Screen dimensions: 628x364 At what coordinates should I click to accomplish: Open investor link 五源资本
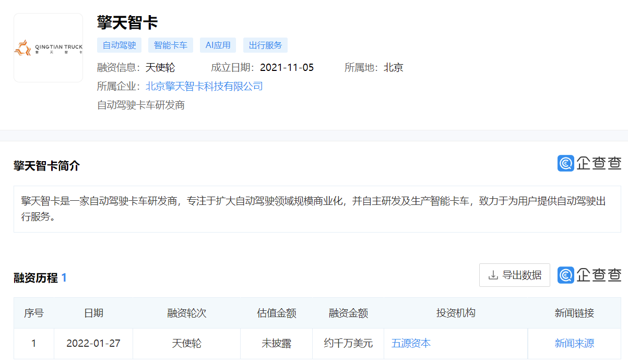411,343
